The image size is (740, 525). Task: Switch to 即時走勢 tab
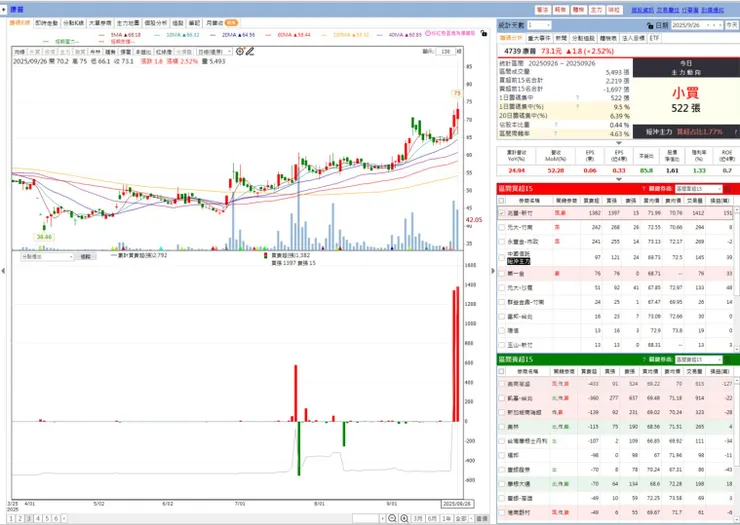coord(47,23)
